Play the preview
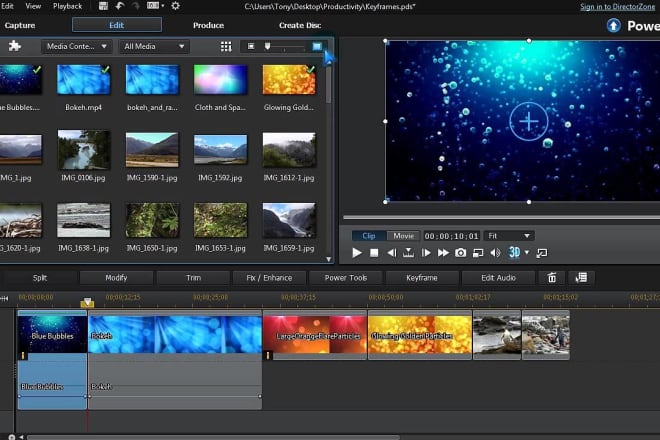This screenshot has width=660, height=440. tap(357, 253)
